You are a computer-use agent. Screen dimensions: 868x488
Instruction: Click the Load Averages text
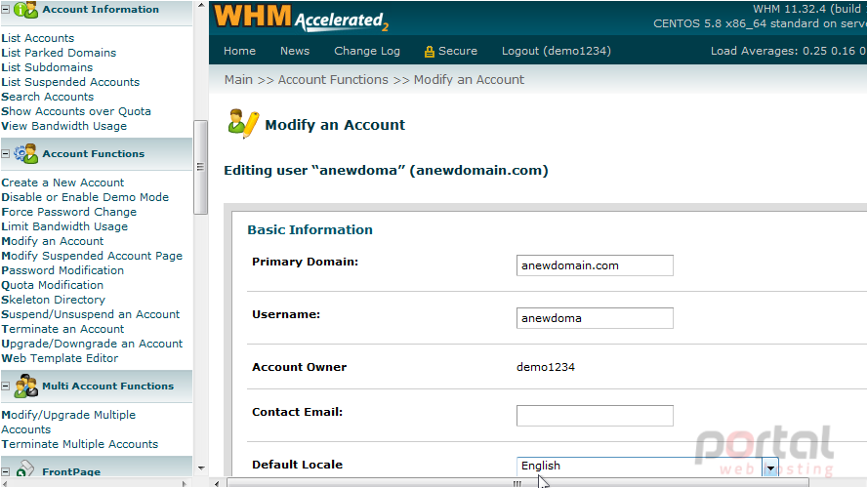click(788, 51)
